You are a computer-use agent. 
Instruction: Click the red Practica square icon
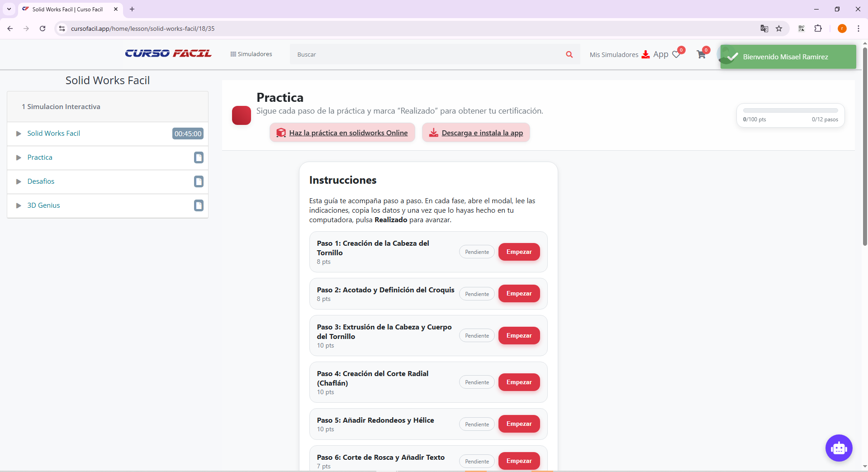(242, 115)
